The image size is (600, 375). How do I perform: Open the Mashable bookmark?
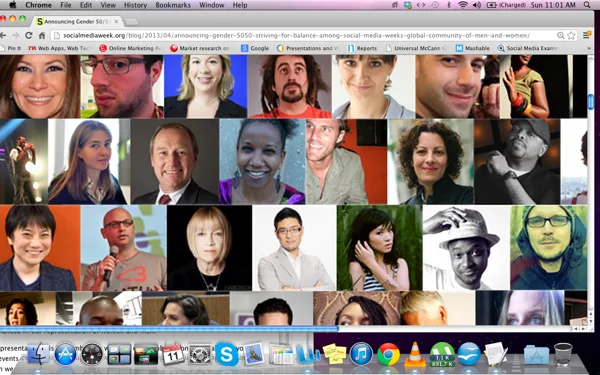pos(473,48)
